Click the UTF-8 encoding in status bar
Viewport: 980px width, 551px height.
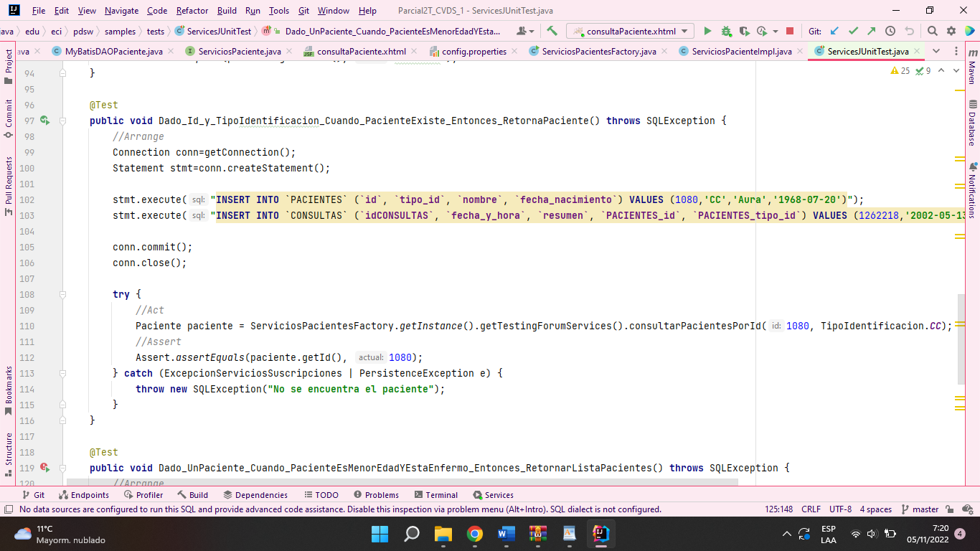coord(840,509)
